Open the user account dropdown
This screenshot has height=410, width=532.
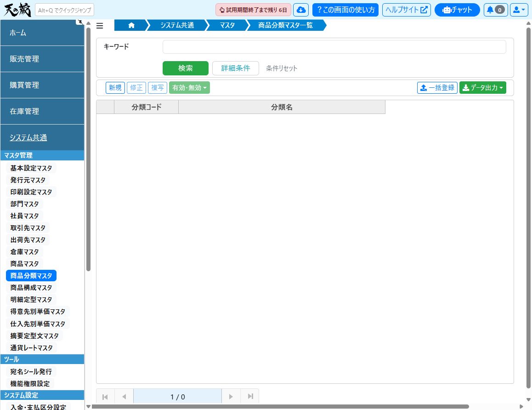coord(519,10)
